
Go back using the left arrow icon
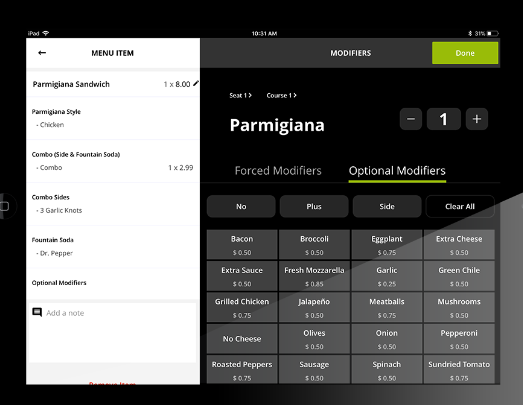click(42, 53)
